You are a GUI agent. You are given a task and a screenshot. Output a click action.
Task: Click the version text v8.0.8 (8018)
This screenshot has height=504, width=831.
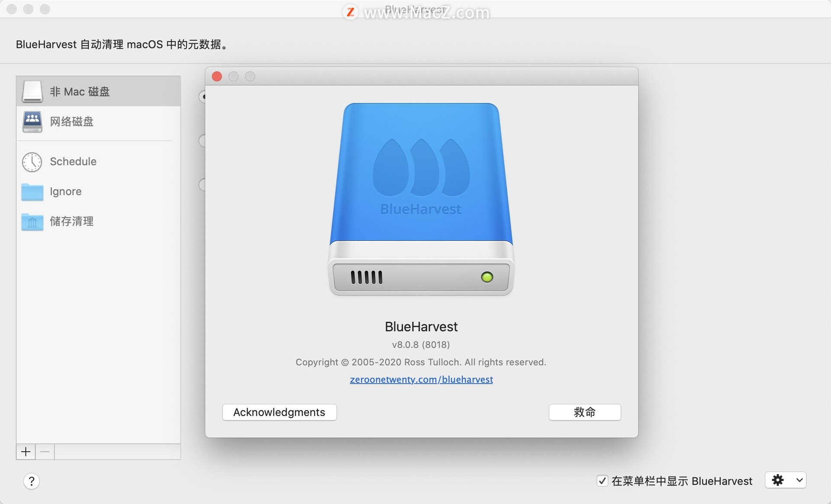[421, 344]
